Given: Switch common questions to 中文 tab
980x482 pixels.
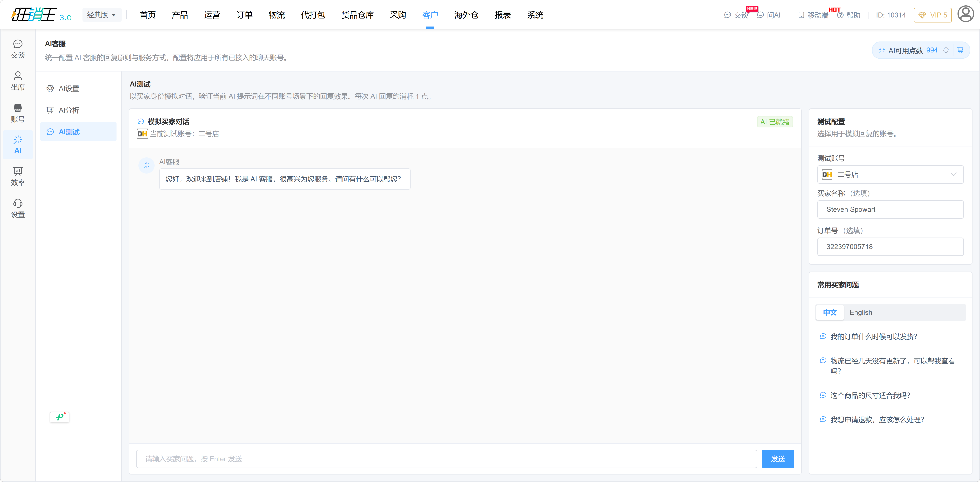Looking at the screenshot, I should pyautogui.click(x=830, y=312).
